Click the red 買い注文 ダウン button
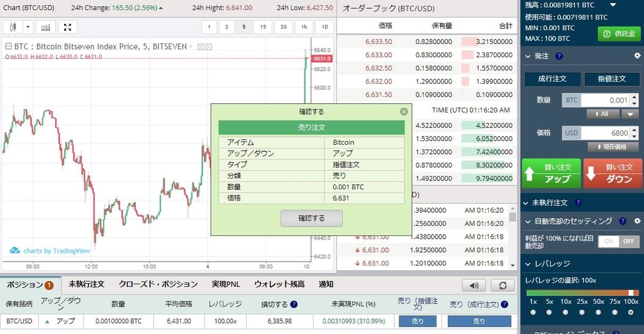The image size is (644, 334). click(x=613, y=173)
